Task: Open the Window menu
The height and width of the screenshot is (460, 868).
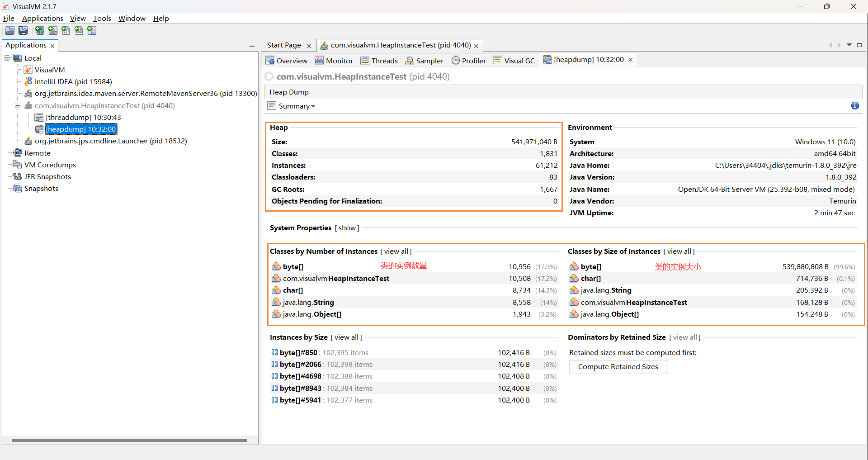Action: point(132,18)
